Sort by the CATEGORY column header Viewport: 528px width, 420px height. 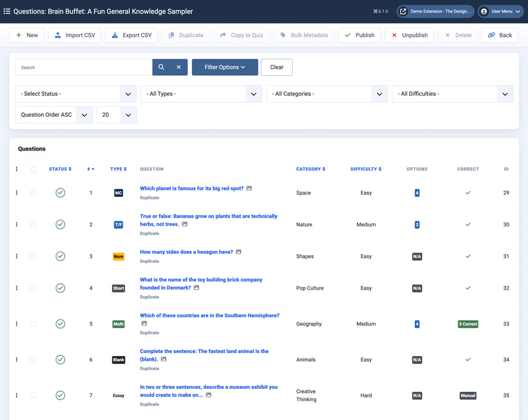coord(311,169)
